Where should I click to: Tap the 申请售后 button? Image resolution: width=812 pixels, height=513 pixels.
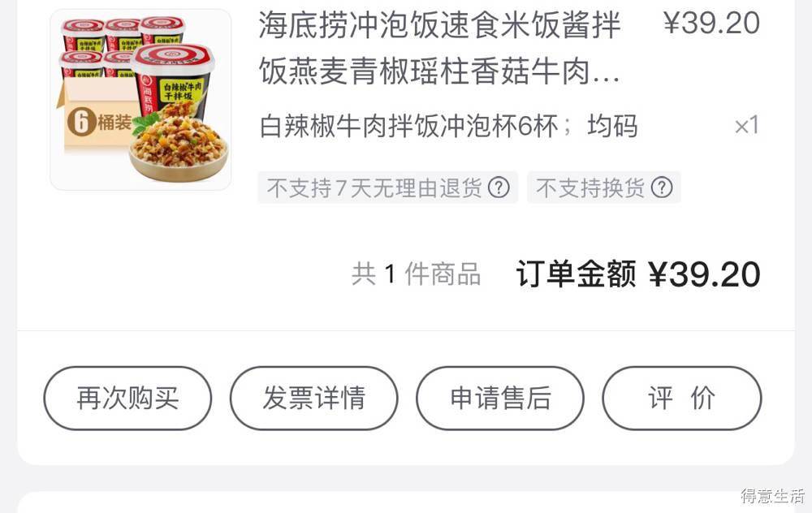tap(500, 398)
